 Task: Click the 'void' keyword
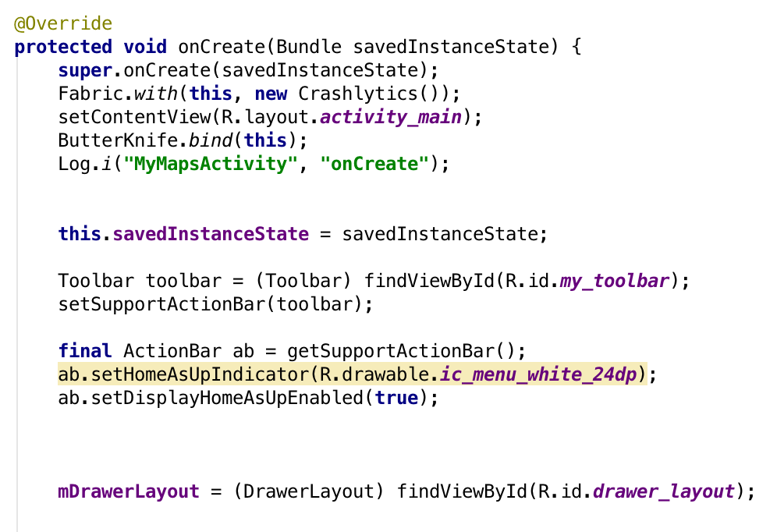click(x=145, y=47)
